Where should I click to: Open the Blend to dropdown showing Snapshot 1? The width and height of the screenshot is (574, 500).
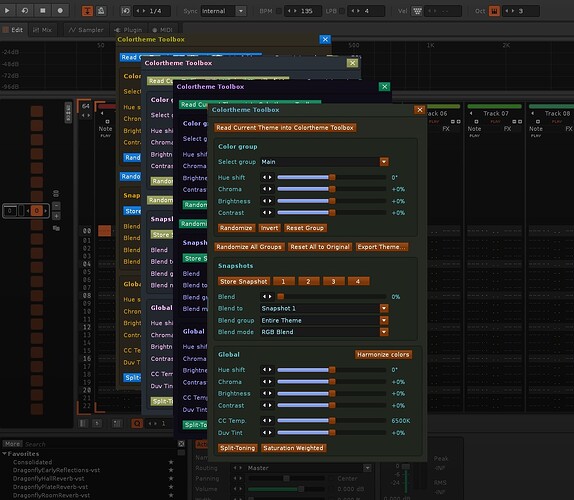324,309
